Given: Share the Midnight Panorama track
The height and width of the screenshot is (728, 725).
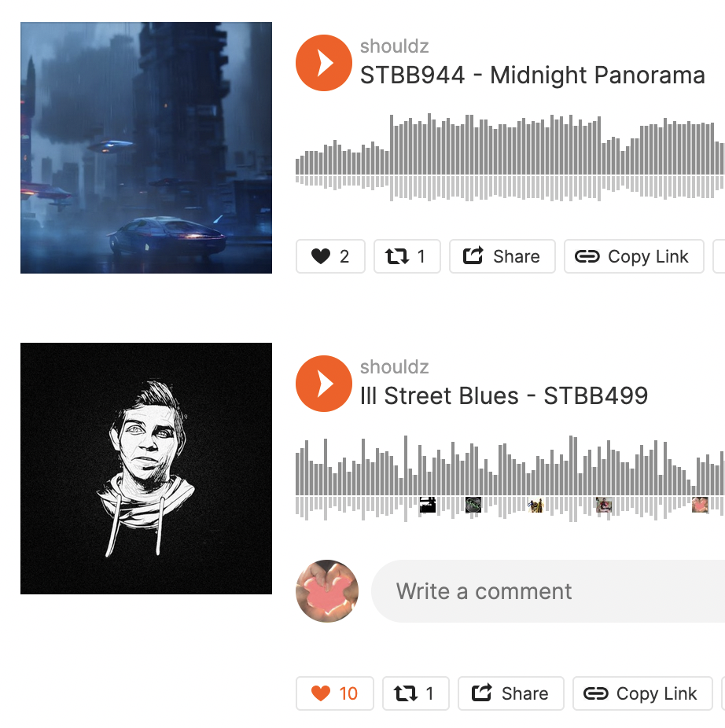Looking at the screenshot, I should coord(502,256).
